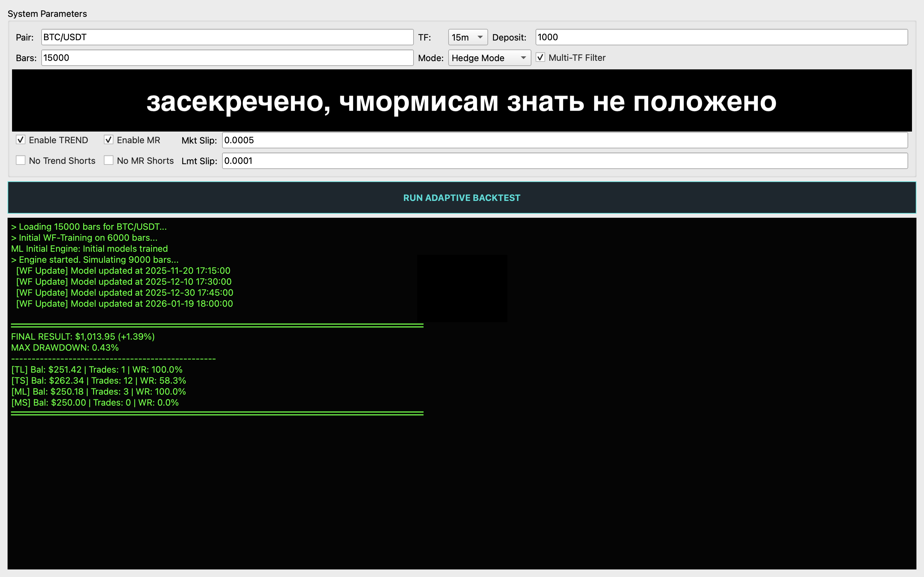Uncheck Enable MR checkbox

click(x=109, y=140)
